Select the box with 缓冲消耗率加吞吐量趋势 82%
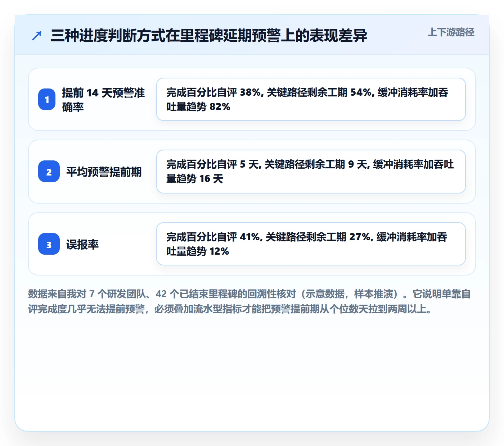Viewport: 504px width, 446px height. tap(311, 99)
